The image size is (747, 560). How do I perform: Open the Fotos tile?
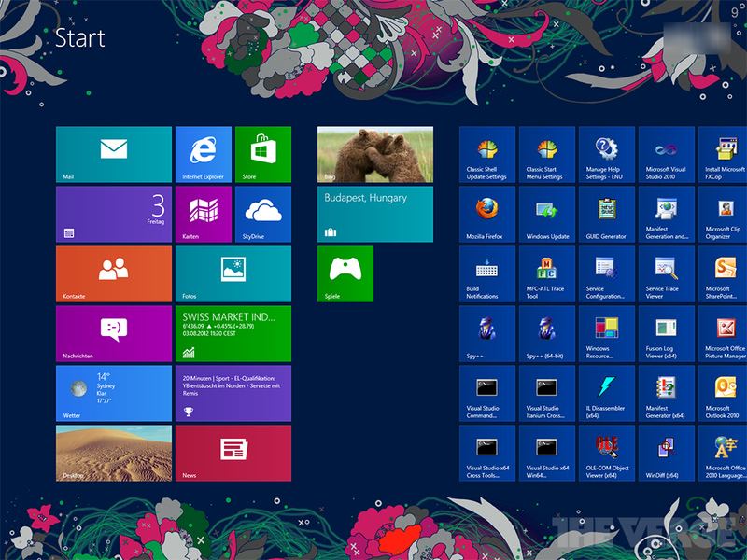(233, 273)
